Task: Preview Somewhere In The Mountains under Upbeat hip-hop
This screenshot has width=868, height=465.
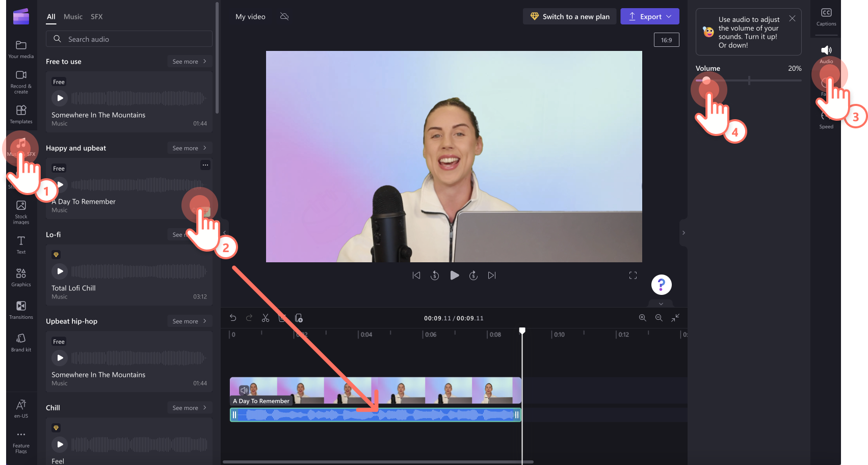Action: [60, 358]
